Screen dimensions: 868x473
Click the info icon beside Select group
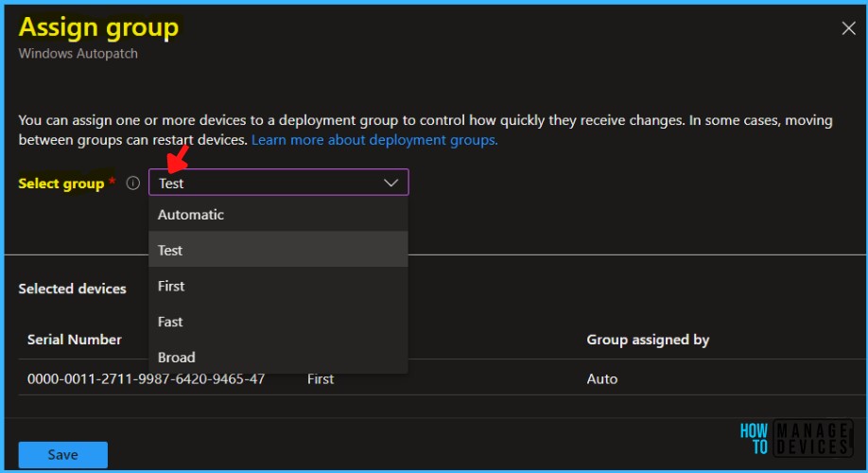[133, 183]
